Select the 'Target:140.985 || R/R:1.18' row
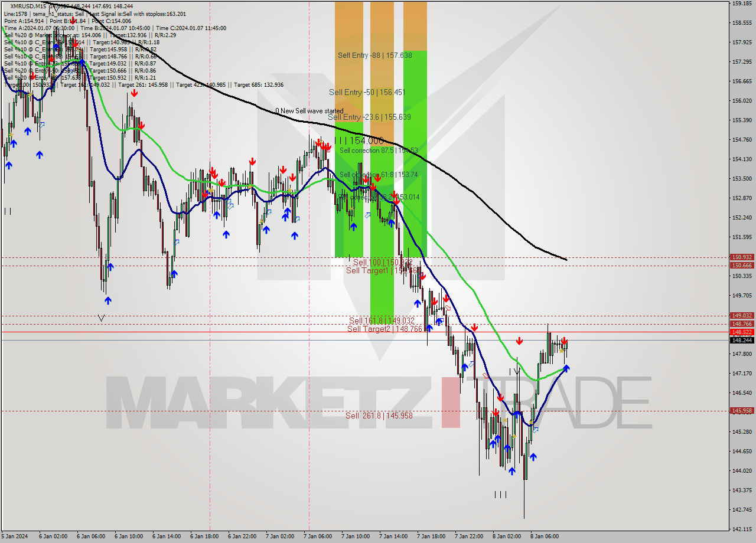Screen dimensions: 756x543 125,42
